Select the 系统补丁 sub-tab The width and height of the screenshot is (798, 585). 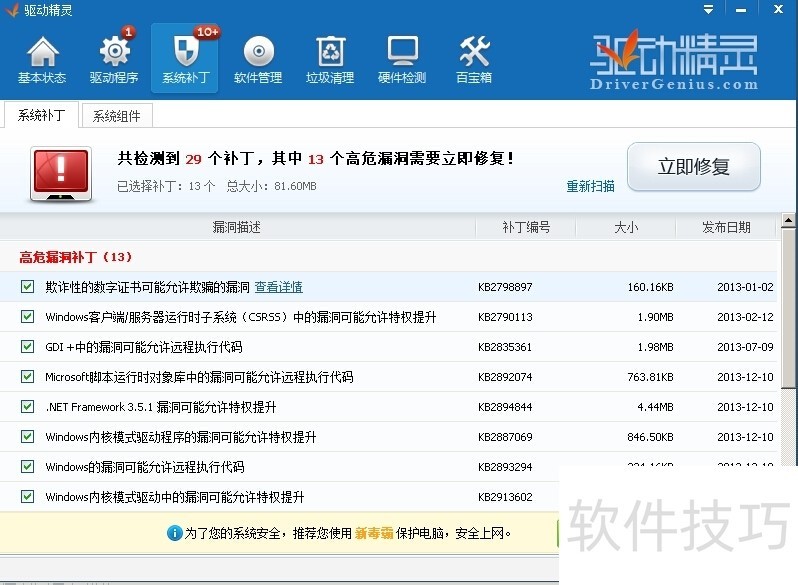41,116
